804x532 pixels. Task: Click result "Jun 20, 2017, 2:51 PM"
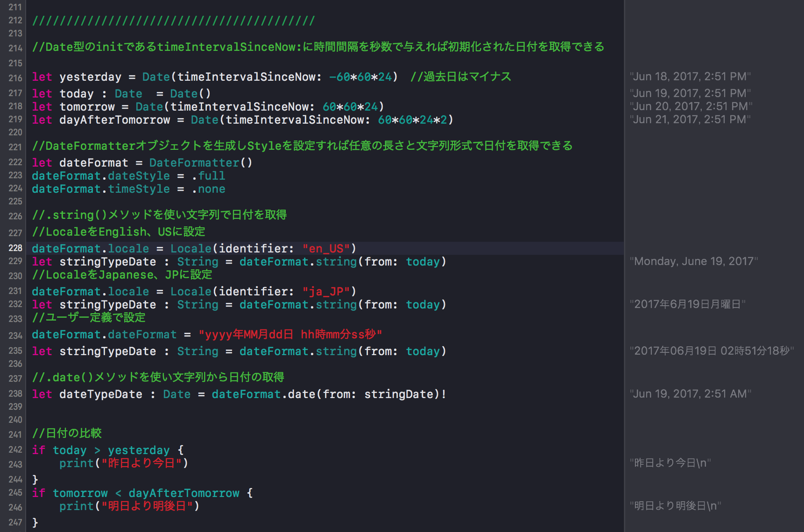tap(691, 106)
